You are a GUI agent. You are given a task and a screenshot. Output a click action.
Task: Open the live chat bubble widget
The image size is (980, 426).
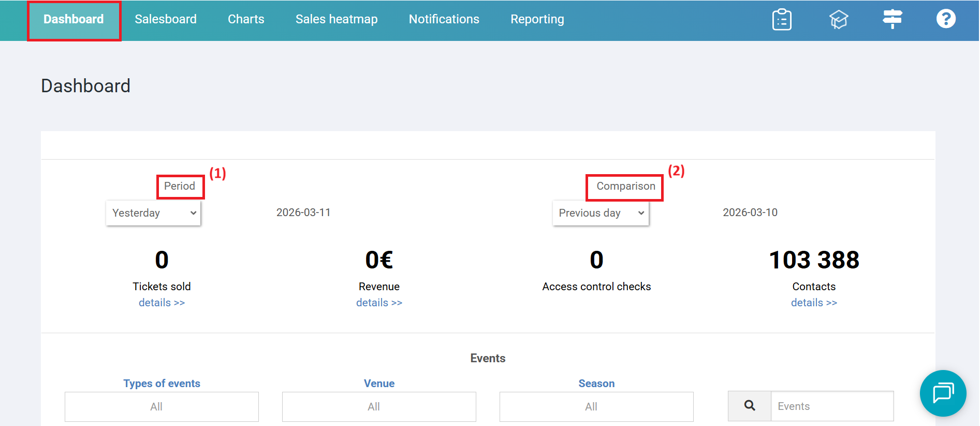(x=943, y=393)
